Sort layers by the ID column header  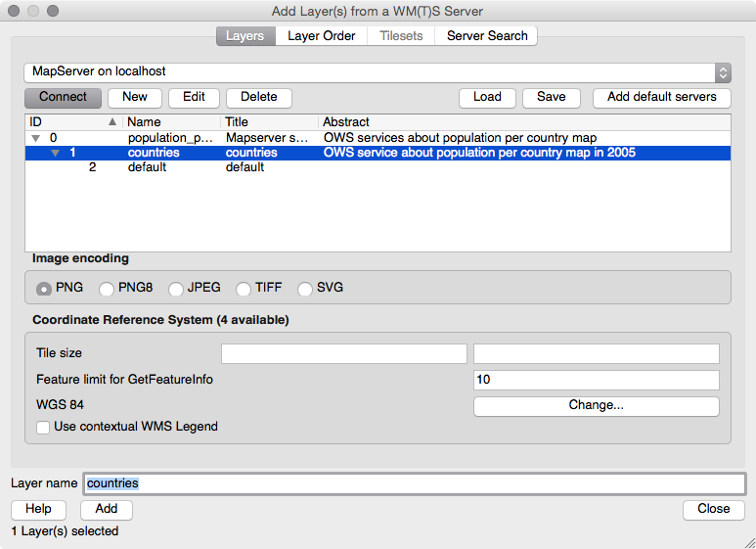(68, 122)
